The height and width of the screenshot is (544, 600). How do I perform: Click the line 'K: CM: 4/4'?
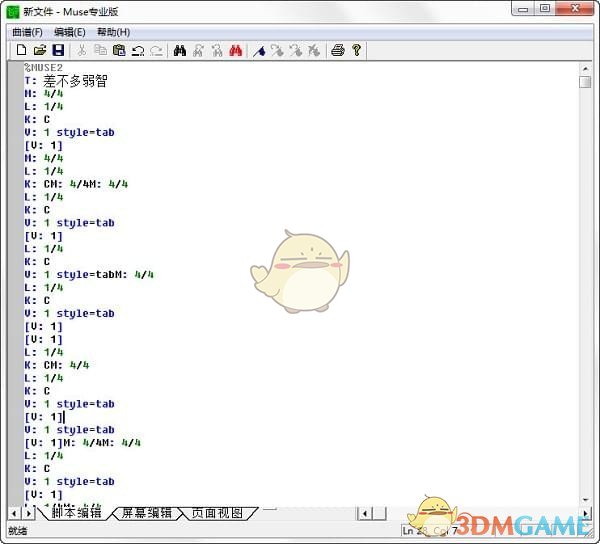point(56,365)
